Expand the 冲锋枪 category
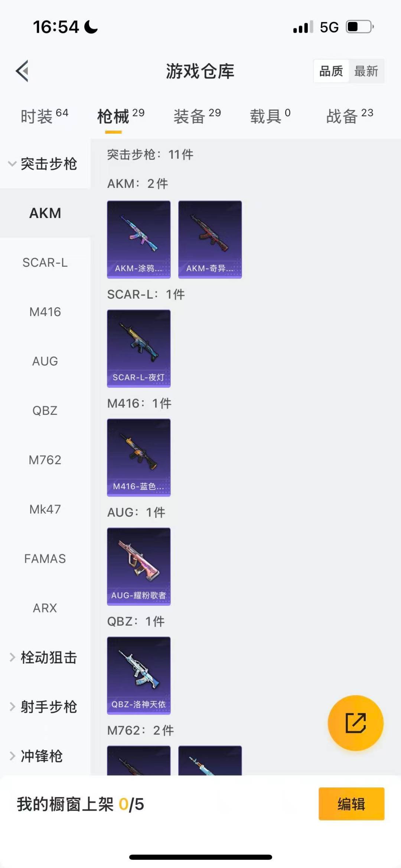This screenshot has height=868, width=401. [41, 756]
